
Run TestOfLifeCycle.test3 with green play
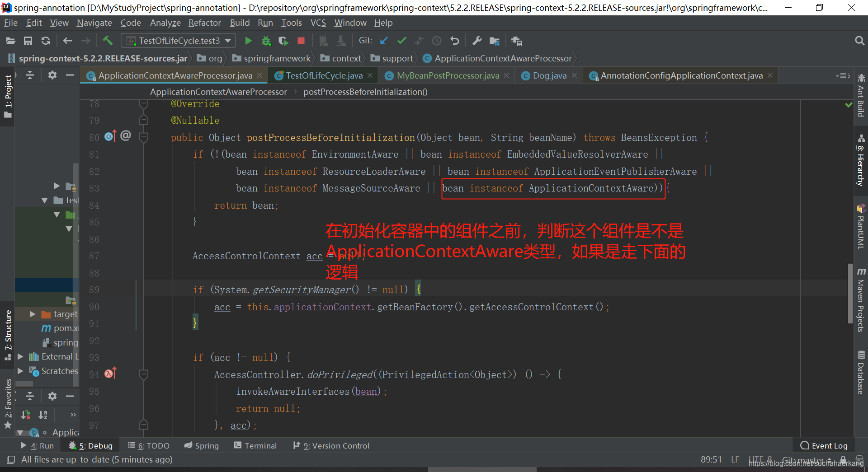pos(248,41)
